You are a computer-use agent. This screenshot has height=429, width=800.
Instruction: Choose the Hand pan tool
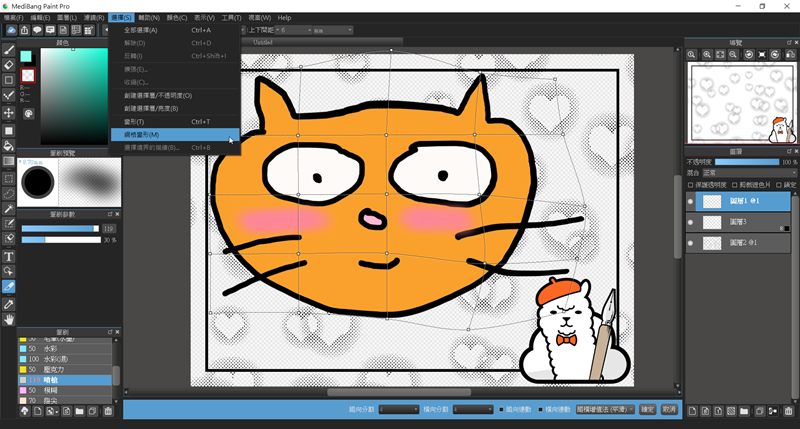pos(9,319)
